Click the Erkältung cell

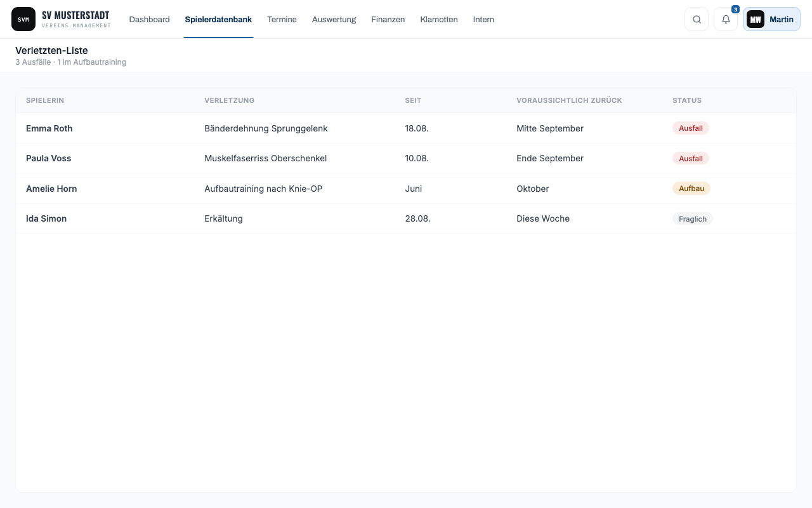tap(223, 218)
